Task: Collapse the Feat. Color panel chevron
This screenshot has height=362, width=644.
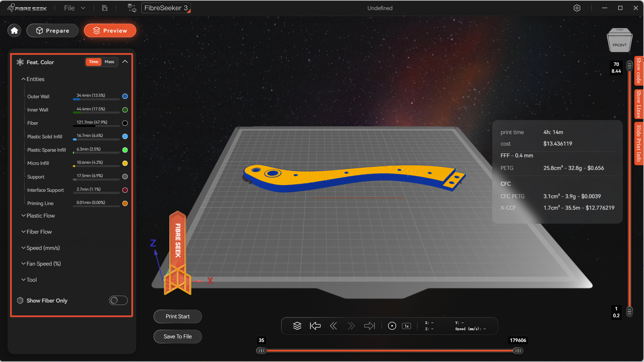Action: click(125, 62)
